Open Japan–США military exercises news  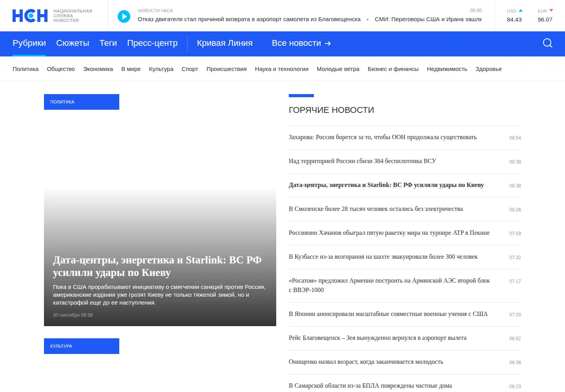pyautogui.click(x=388, y=314)
